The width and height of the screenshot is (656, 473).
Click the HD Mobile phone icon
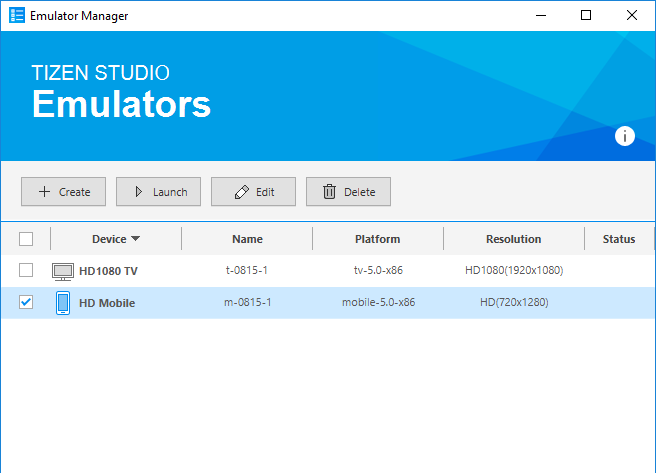coord(63,303)
